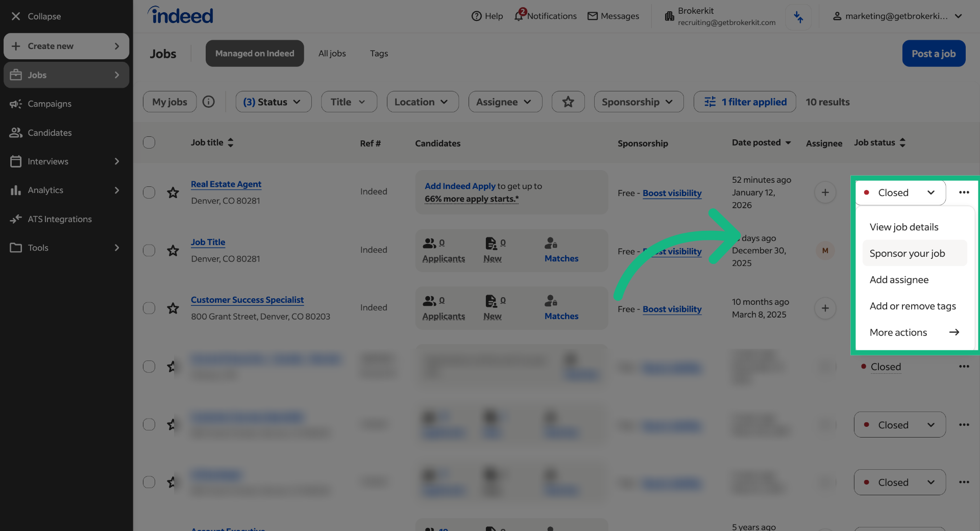Collapse the left navigation sidebar

[36, 16]
